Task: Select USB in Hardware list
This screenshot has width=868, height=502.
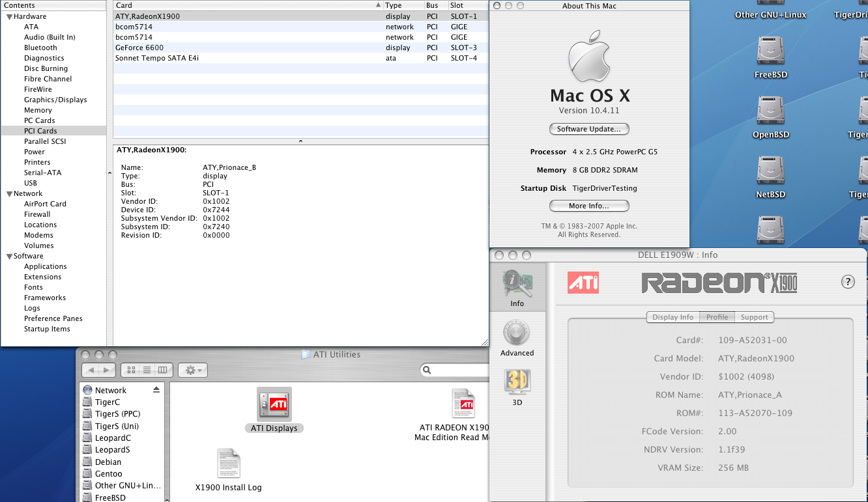Action: point(31,183)
